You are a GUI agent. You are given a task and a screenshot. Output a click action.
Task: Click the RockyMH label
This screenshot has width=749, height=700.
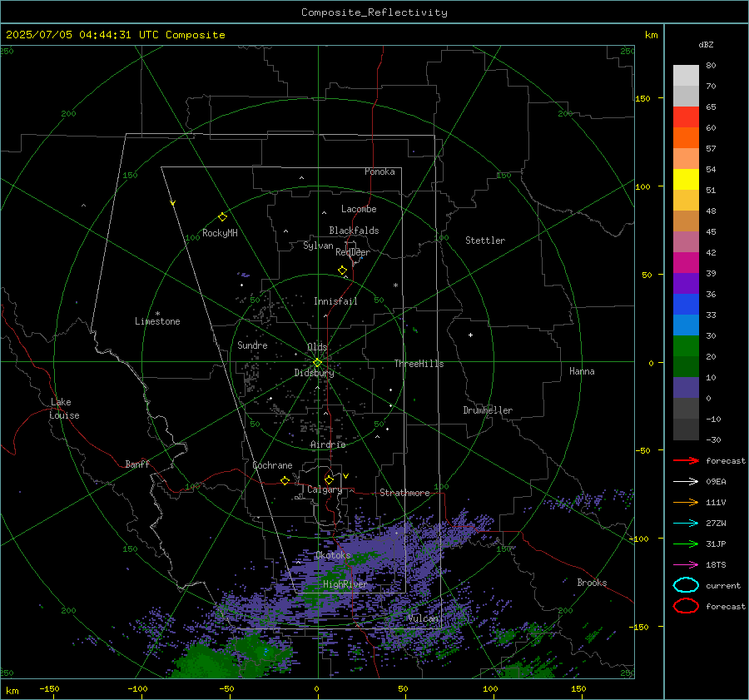(x=220, y=233)
